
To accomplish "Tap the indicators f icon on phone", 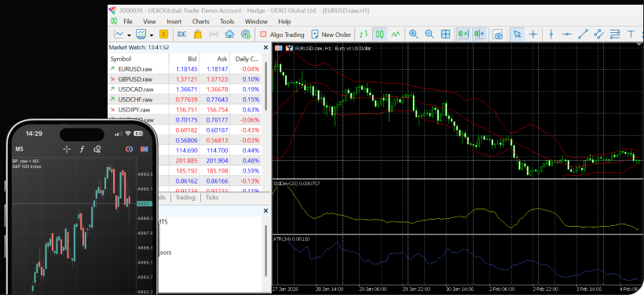I will click(x=82, y=149).
